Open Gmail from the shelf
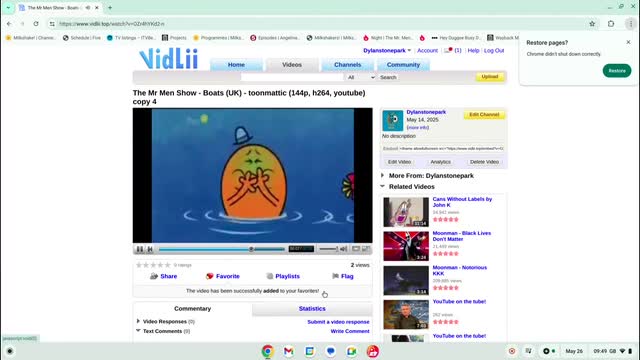This screenshot has height=360, width=640. 289,351
